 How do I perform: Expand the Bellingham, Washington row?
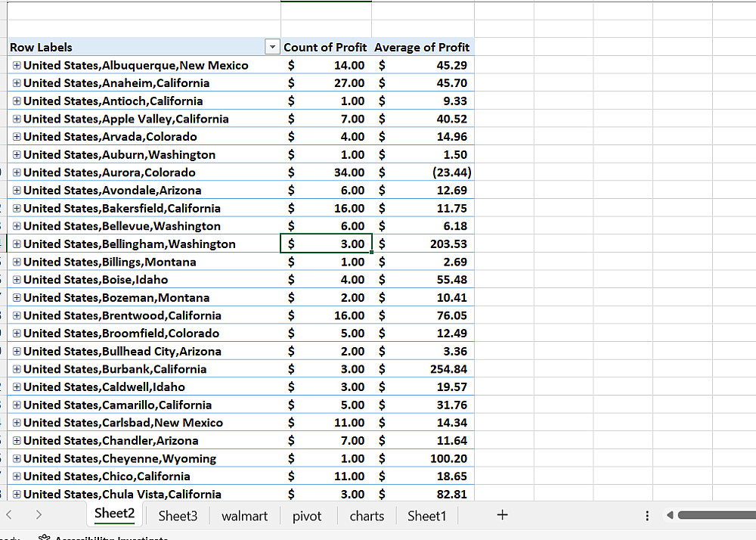click(x=17, y=244)
